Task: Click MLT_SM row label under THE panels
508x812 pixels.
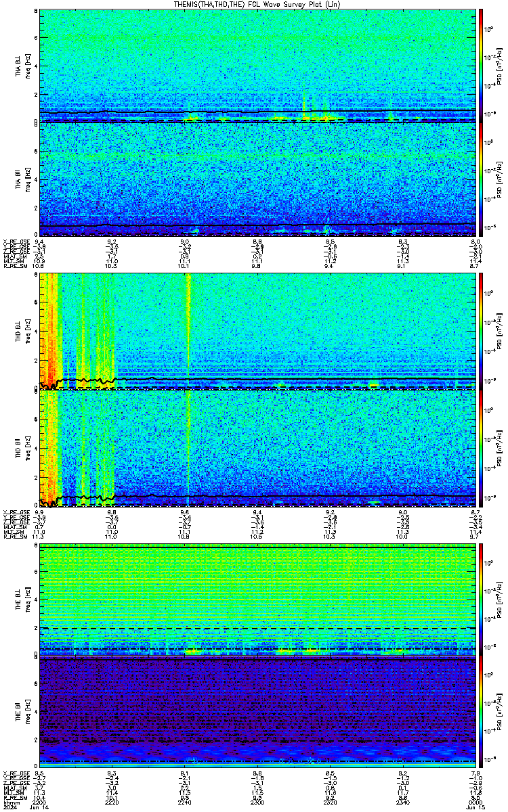Action: pyautogui.click(x=12, y=794)
